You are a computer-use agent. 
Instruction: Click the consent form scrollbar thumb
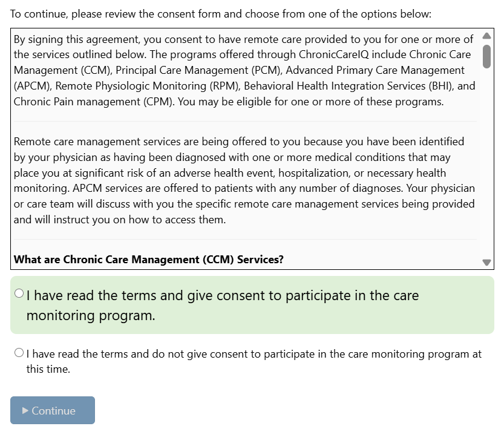(x=486, y=57)
